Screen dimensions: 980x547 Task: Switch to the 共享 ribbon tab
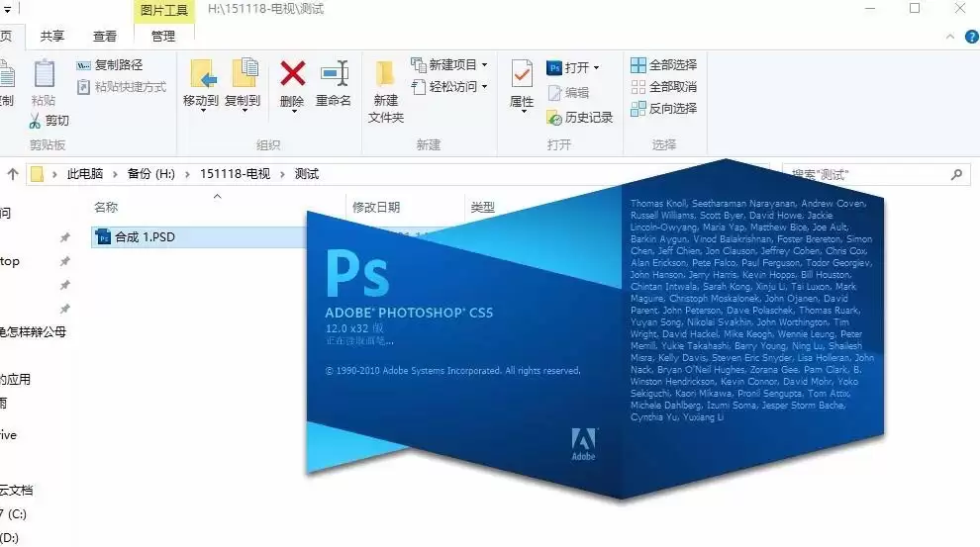(x=51, y=37)
